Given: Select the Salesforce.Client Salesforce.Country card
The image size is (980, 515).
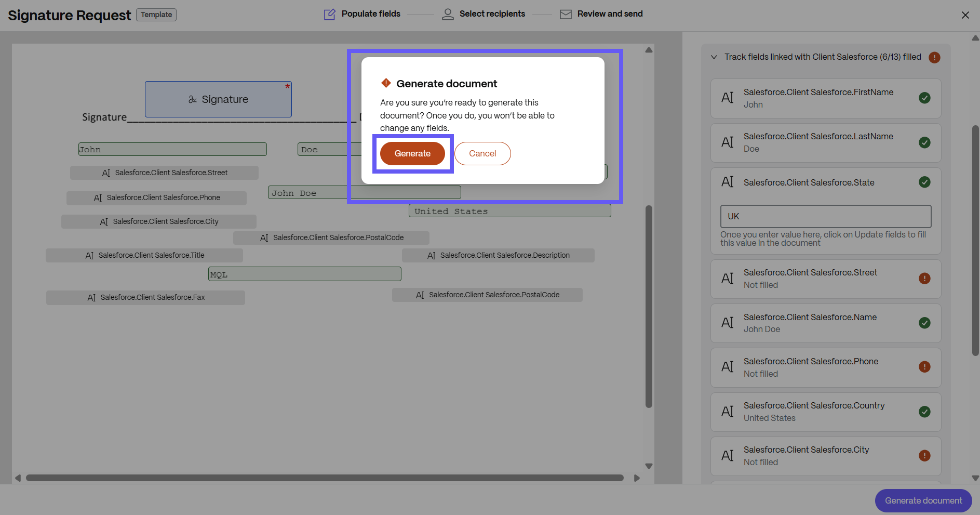Looking at the screenshot, I should [x=826, y=412].
